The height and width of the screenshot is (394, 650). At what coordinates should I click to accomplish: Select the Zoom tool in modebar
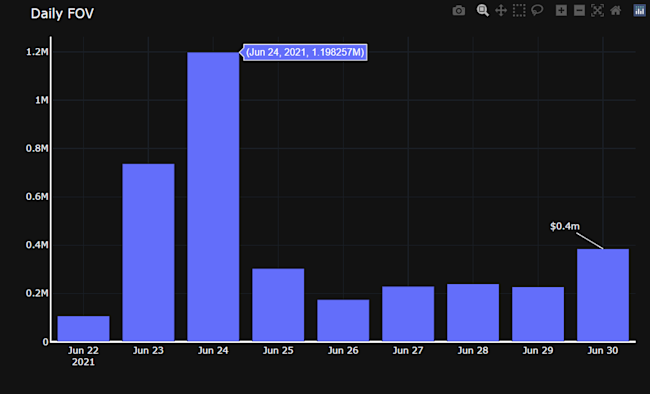[x=482, y=10]
